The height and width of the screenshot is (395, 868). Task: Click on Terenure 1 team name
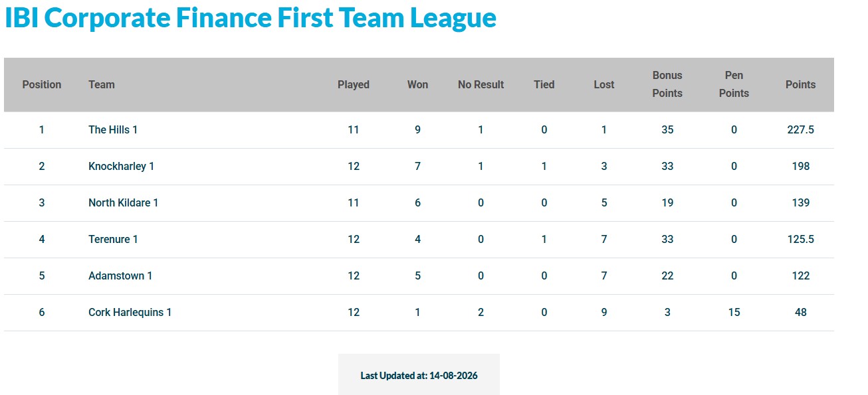[113, 239]
